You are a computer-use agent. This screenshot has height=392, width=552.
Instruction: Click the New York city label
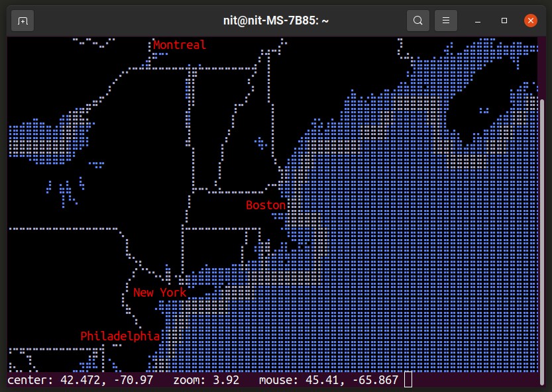tap(159, 292)
